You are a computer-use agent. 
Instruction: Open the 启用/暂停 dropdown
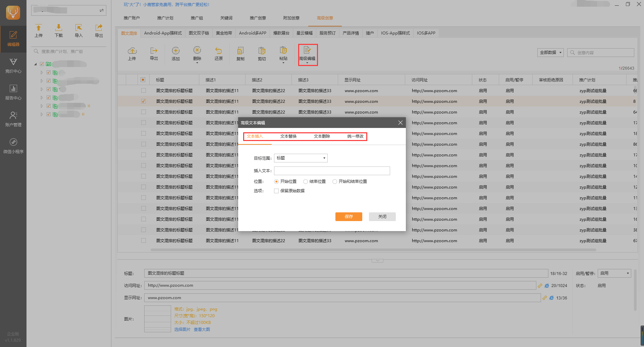point(614,273)
